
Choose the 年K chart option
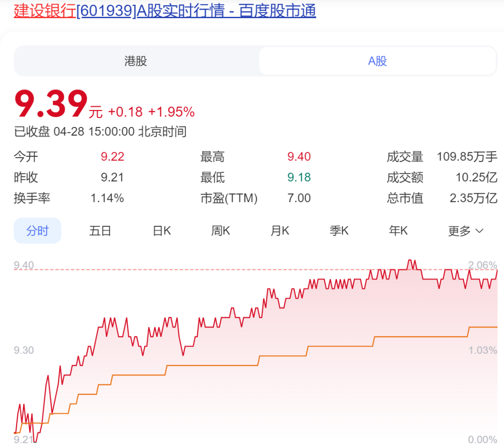pyautogui.click(x=399, y=230)
